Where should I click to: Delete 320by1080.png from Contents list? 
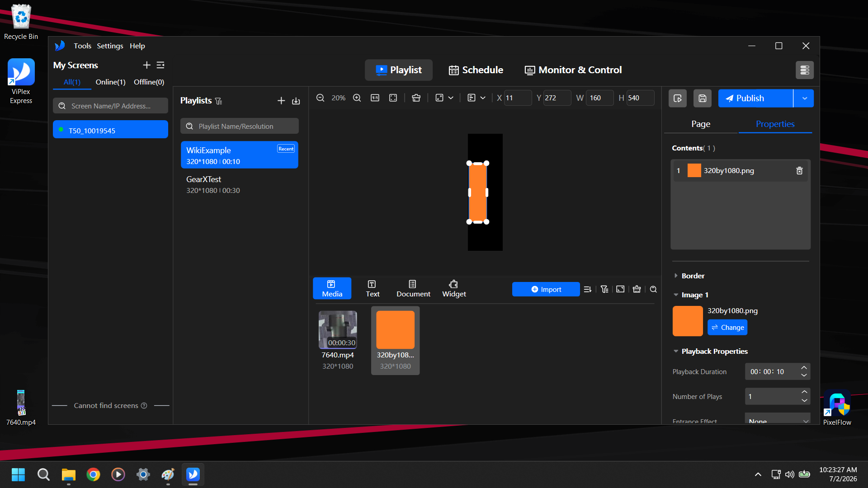coord(799,170)
